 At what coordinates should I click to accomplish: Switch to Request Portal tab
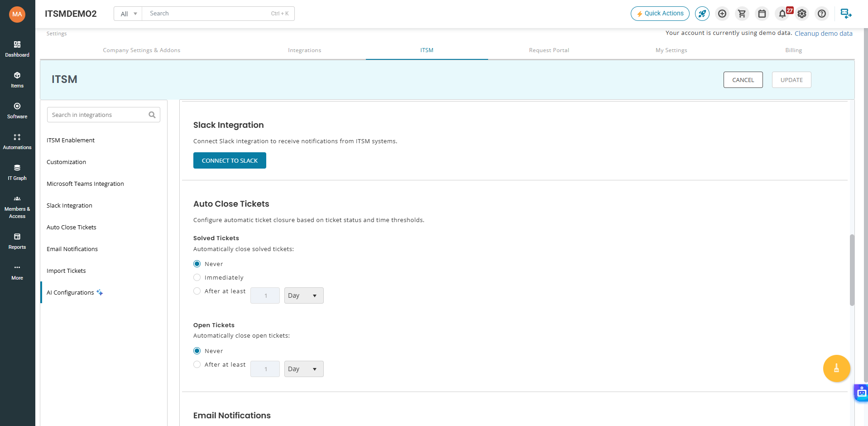(549, 50)
